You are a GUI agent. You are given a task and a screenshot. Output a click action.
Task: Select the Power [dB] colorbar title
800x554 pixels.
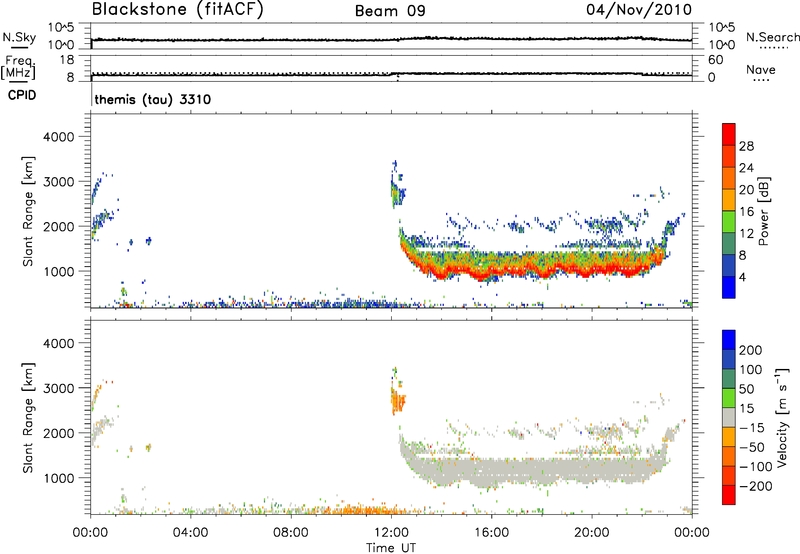[x=763, y=211]
